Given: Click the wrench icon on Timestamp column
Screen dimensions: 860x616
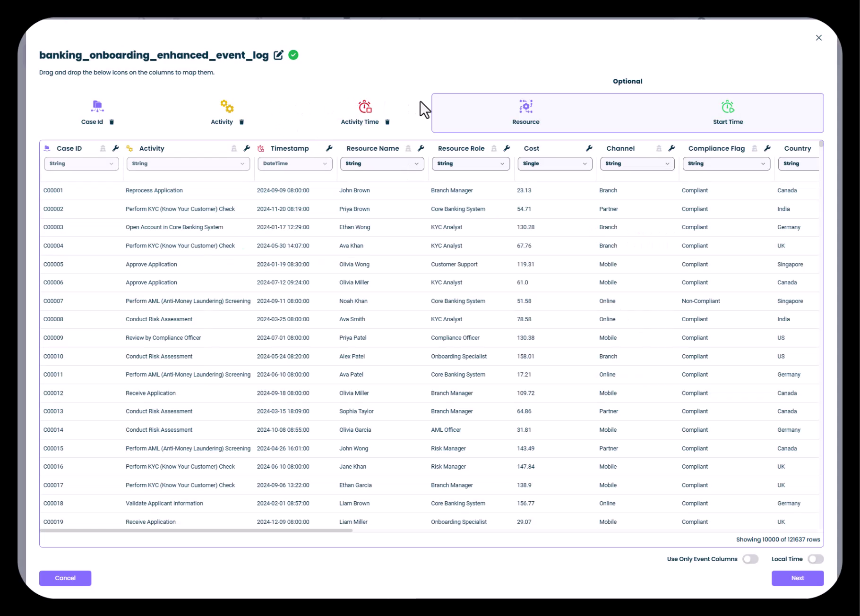Looking at the screenshot, I should (x=329, y=148).
